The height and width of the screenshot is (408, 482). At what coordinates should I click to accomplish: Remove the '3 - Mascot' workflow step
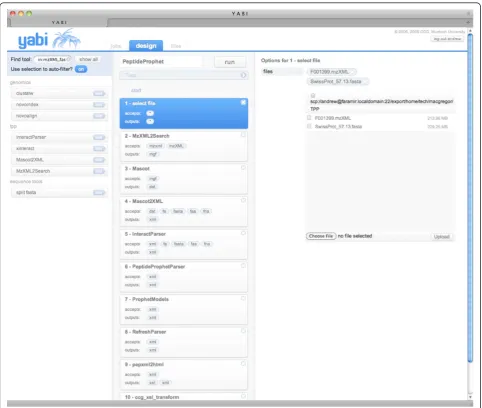(243, 168)
